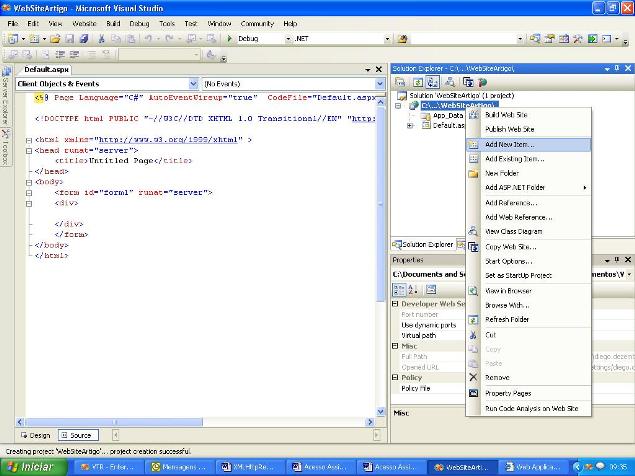Switch to XMLHttpRe... Word taskbar item

tap(249, 467)
